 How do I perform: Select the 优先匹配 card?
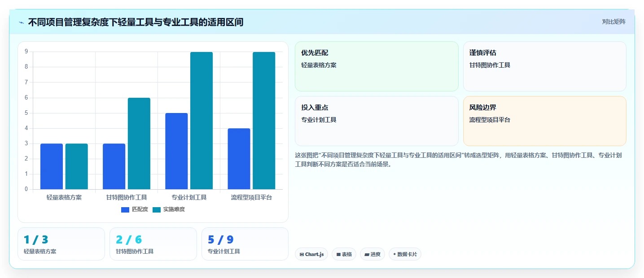point(377,66)
